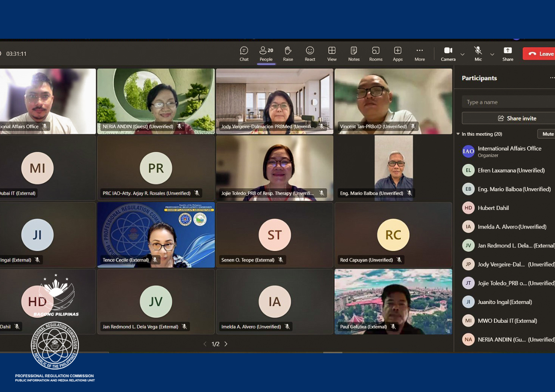Click the meeting timer 03:31:11
This screenshot has height=392, width=555.
click(x=17, y=54)
